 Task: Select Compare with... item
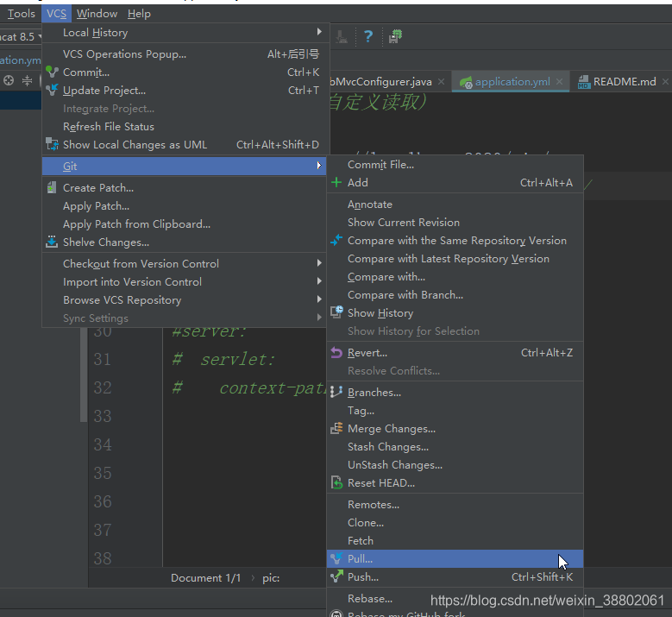(x=455, y=276)
